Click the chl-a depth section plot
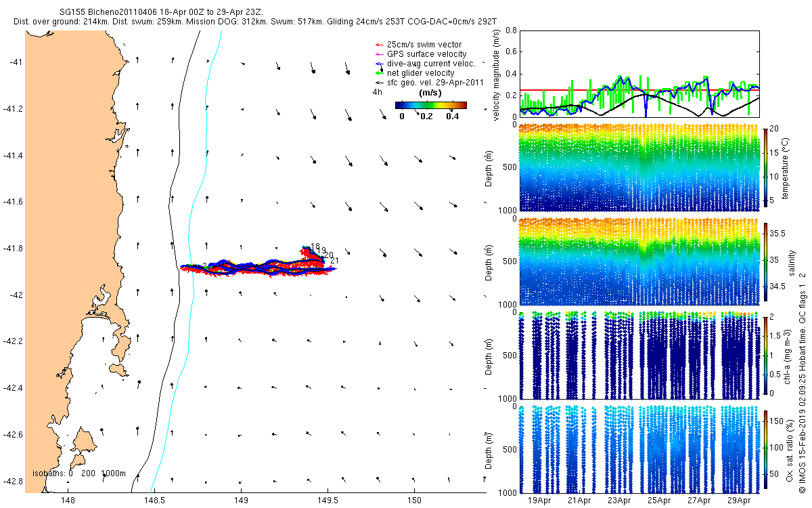 click(x=639, y=355)
